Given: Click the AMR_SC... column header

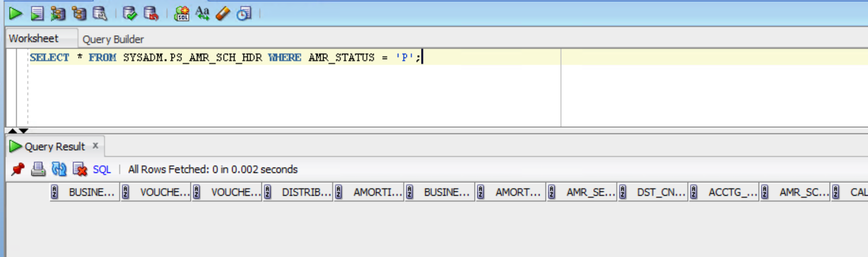Looking at the screenshot, I should coord(795,192).
